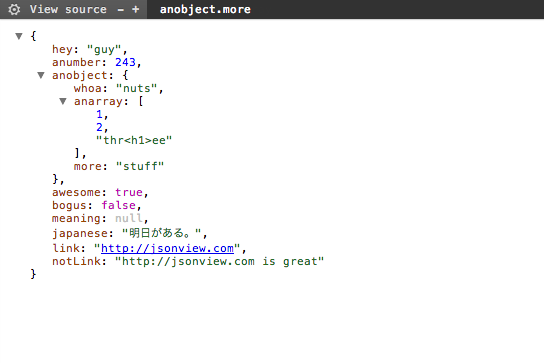Select the "guy" string value
This screenshot has height=363, width=544.
tap(104, 49)
